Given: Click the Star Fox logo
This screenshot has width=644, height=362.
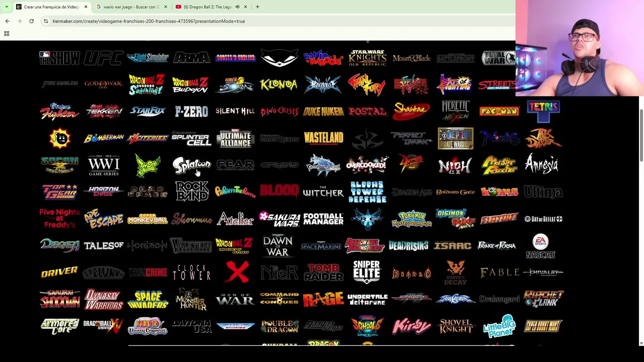Looking at the screenshot, I should [x=147, y=111].
